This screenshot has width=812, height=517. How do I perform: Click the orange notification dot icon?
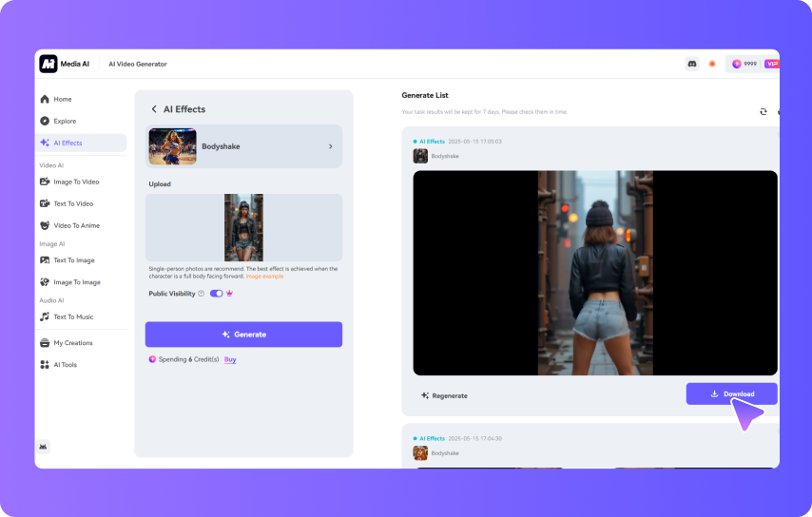711,64
